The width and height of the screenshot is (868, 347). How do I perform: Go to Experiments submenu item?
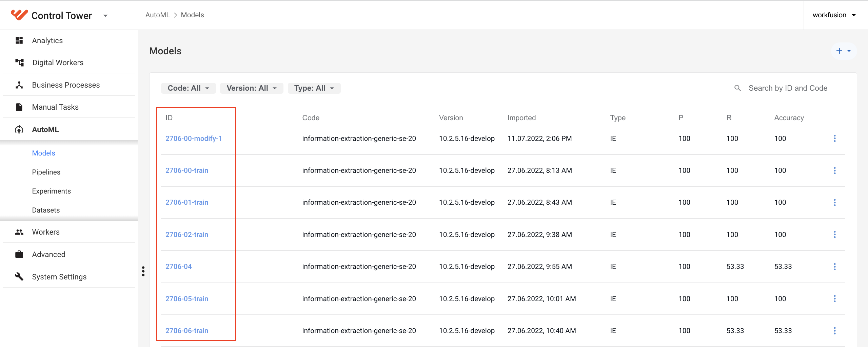point(51,191)
